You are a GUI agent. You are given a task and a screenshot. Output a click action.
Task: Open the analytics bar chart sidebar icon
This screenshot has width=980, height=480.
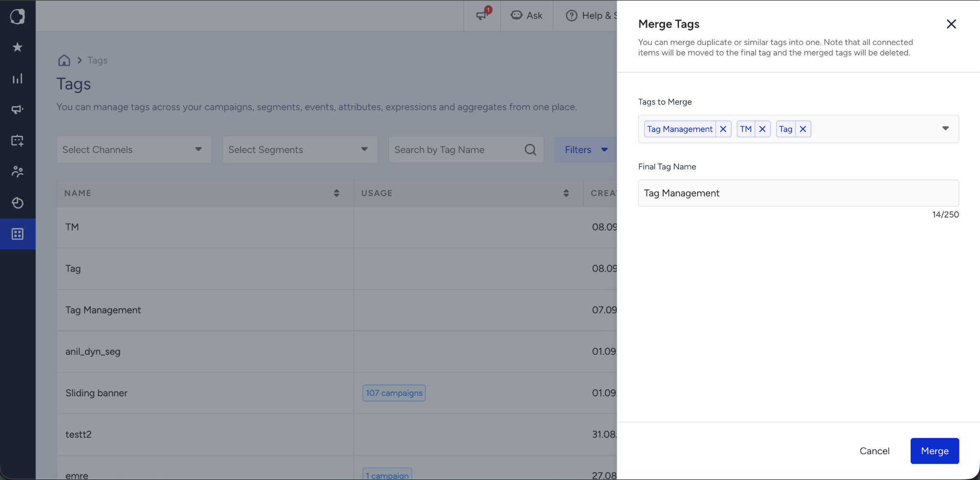(x=18, y=78)
